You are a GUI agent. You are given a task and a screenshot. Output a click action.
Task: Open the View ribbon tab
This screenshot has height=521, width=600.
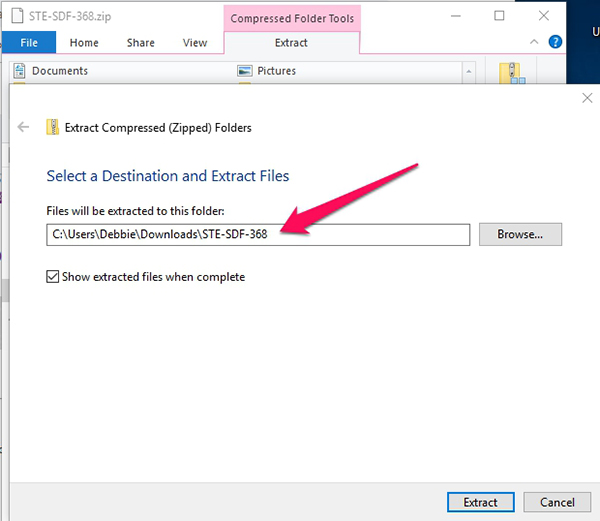pyautogui.click(x=195, y=43)
